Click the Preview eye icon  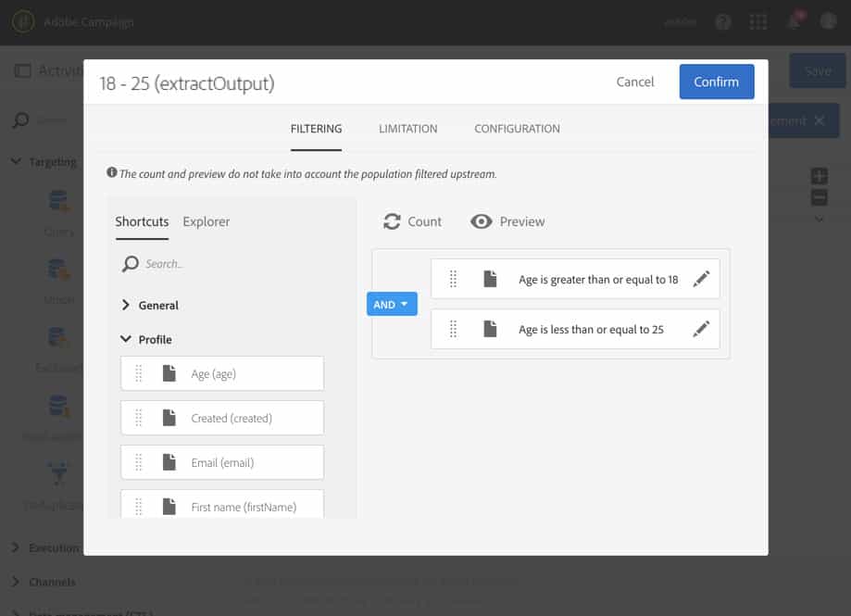click(x=482, y=222)
